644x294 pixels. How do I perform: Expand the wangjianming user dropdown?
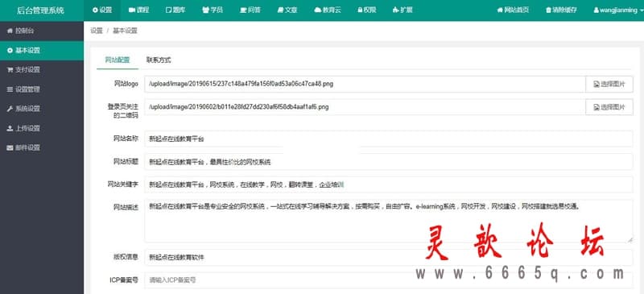(618, 10)
